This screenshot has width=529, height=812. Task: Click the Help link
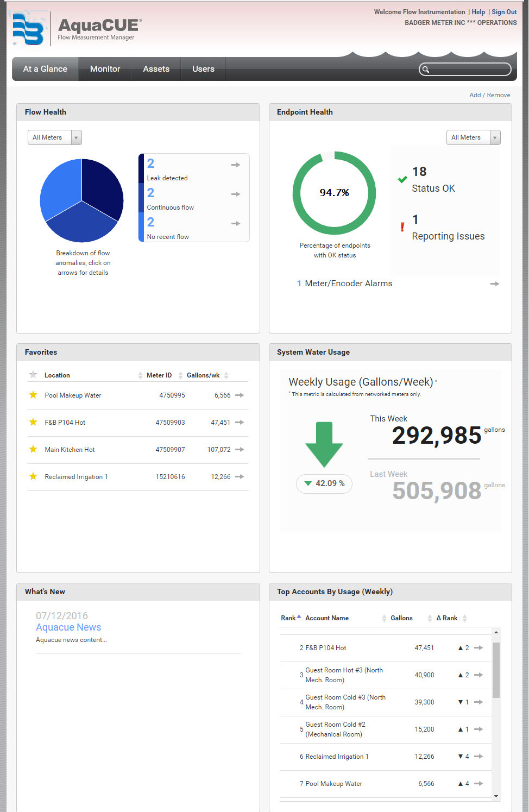[x=478, y=12]
